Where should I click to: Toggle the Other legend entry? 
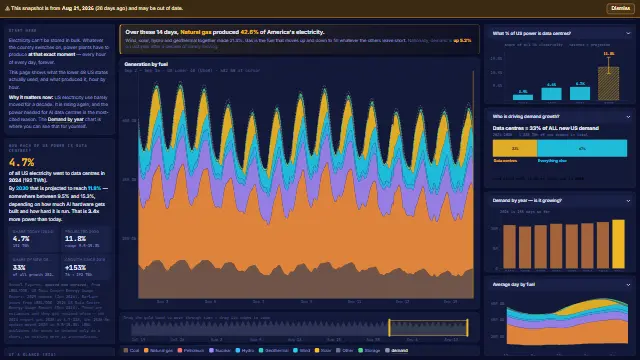coord(344,350)
